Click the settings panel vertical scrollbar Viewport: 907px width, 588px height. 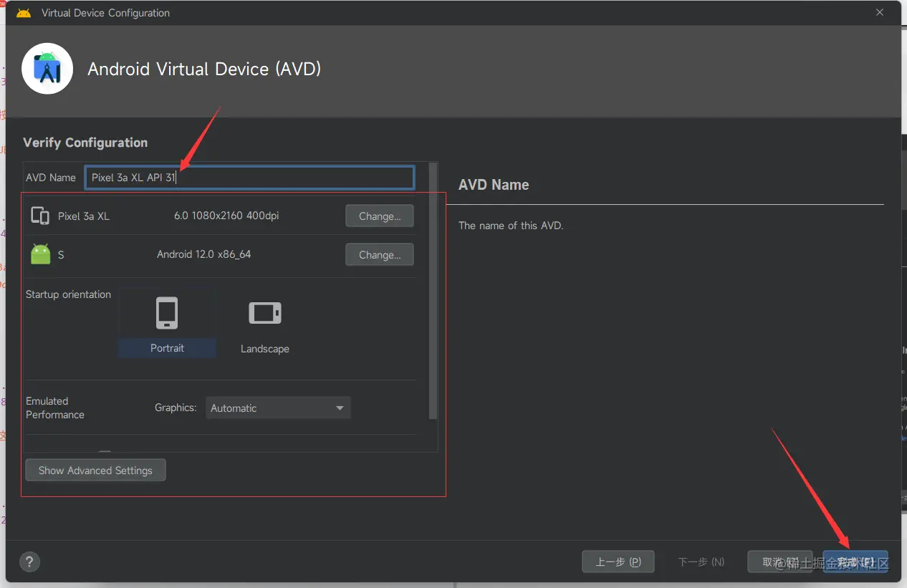(433, 291)
